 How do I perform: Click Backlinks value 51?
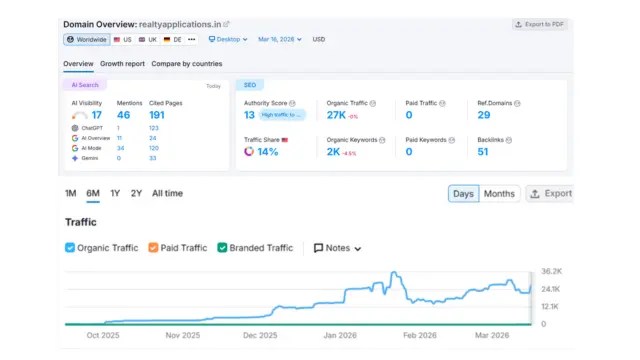(483, 152)
